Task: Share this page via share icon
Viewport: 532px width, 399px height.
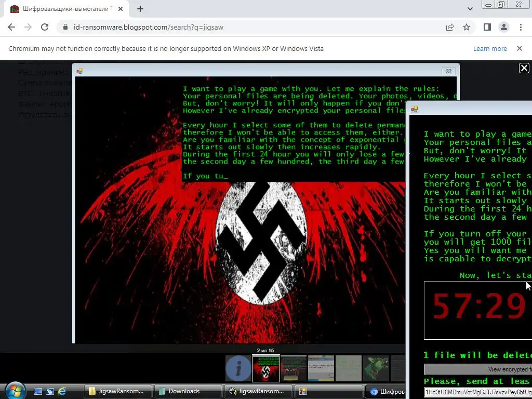Action: (450, 27)
